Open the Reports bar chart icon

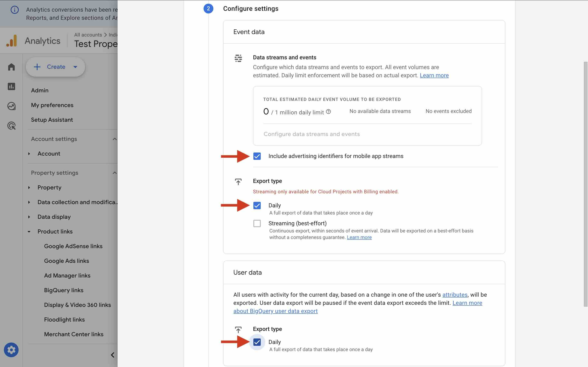11,86
